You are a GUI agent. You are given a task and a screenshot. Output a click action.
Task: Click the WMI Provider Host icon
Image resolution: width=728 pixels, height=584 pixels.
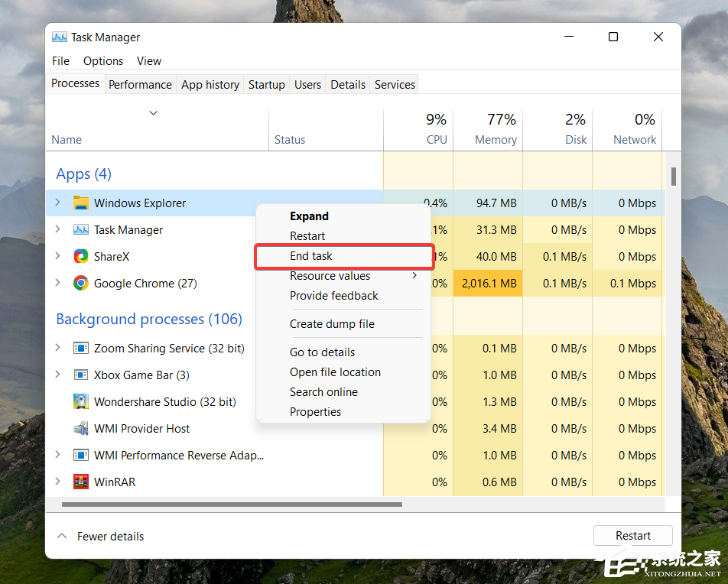(x=81, y=429)
